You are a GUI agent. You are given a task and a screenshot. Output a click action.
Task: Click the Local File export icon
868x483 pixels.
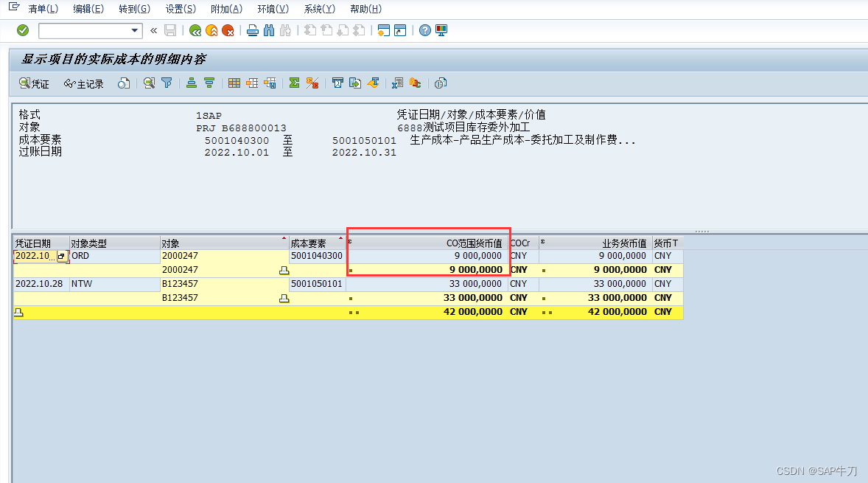[355, 83]
